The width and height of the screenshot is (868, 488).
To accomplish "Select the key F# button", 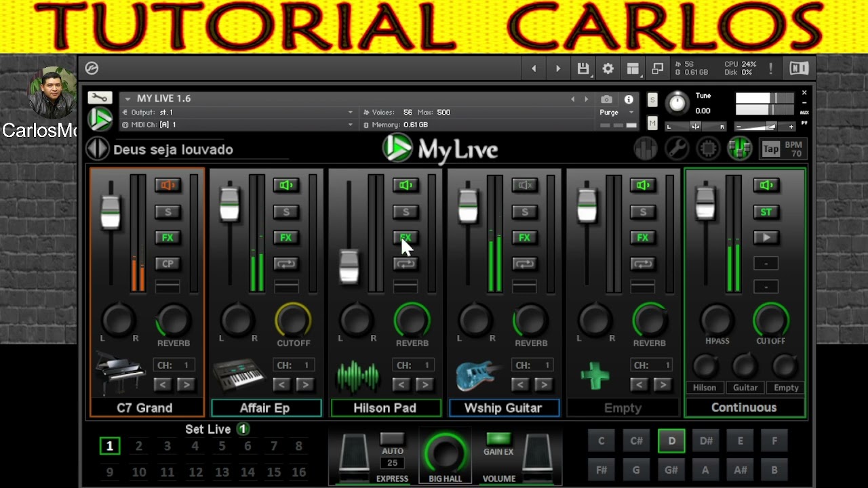I will pos(601,470).
